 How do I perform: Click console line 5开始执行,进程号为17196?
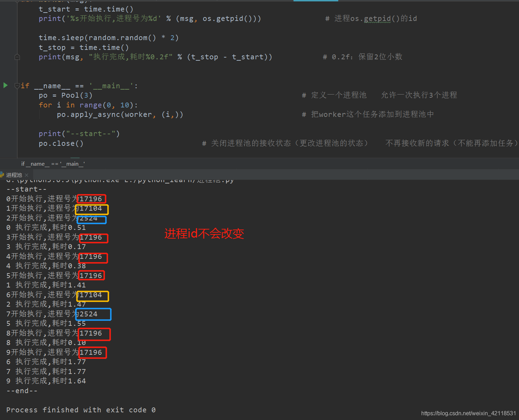point(54,276)
